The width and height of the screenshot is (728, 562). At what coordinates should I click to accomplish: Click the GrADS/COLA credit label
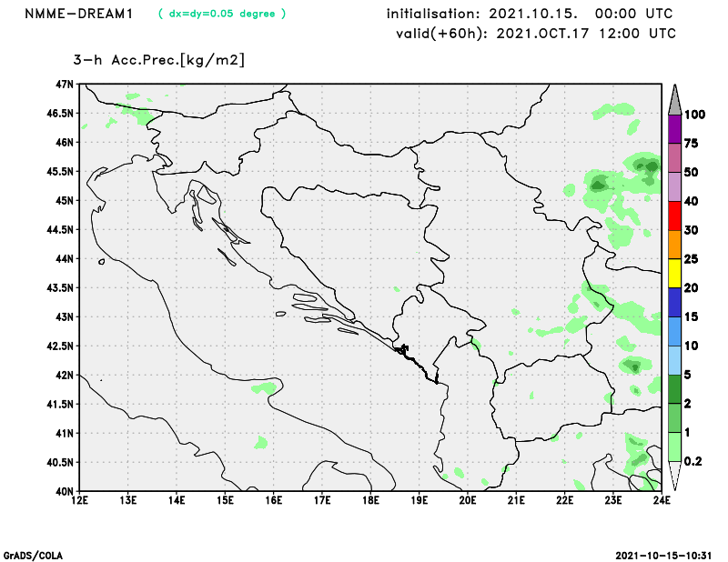pyautogui.click(x=34, y=554)
